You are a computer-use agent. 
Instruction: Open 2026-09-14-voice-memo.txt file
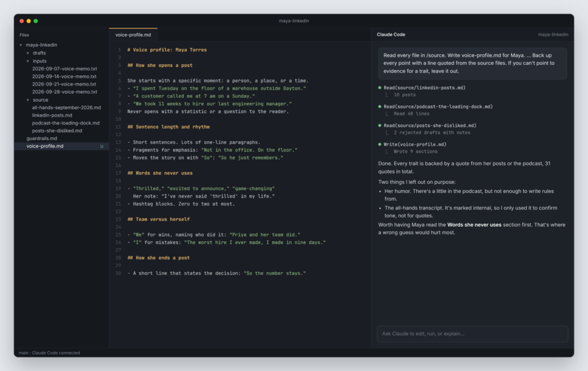(64, 76)
